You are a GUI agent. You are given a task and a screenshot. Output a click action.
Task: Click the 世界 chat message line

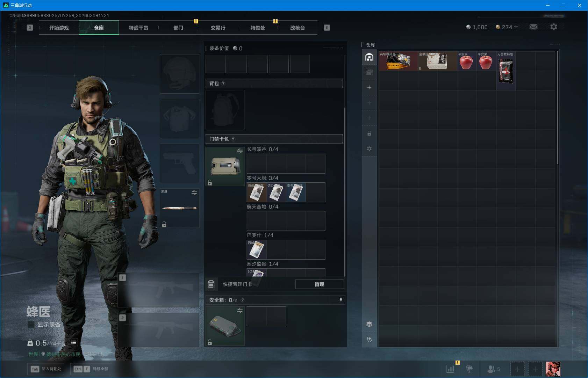pyautogui.click(x=65, y=354)
